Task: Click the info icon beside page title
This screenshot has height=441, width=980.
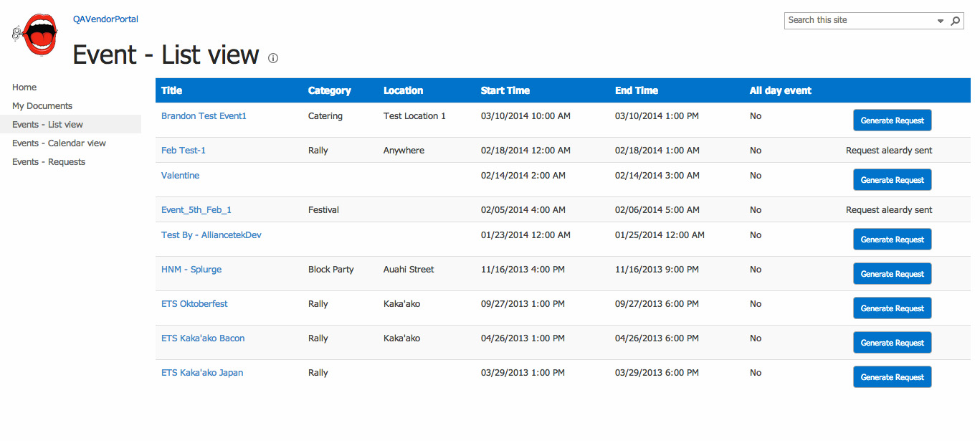Action: (273, 58)
